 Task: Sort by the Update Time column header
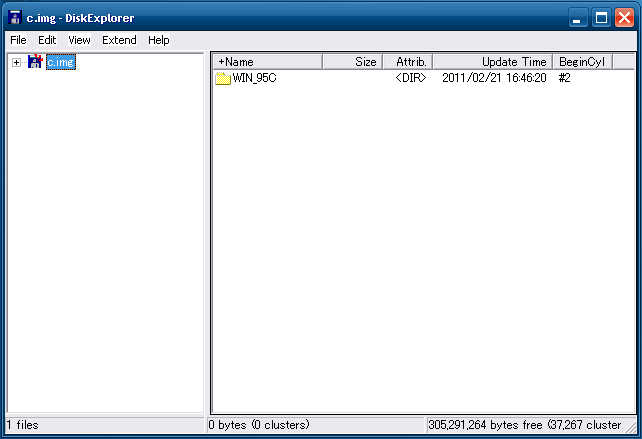coord(493,62)
